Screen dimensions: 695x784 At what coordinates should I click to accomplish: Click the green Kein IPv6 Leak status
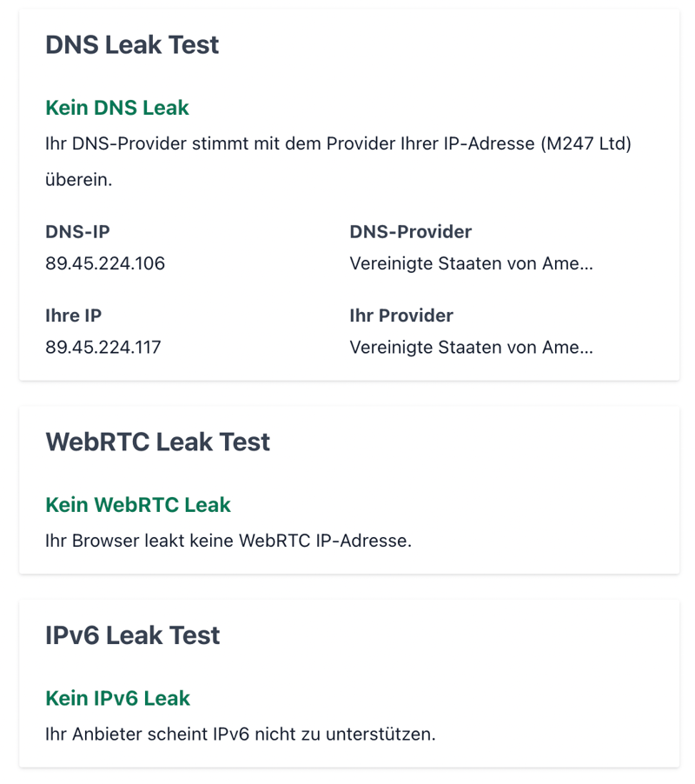[x=117, y=698]
